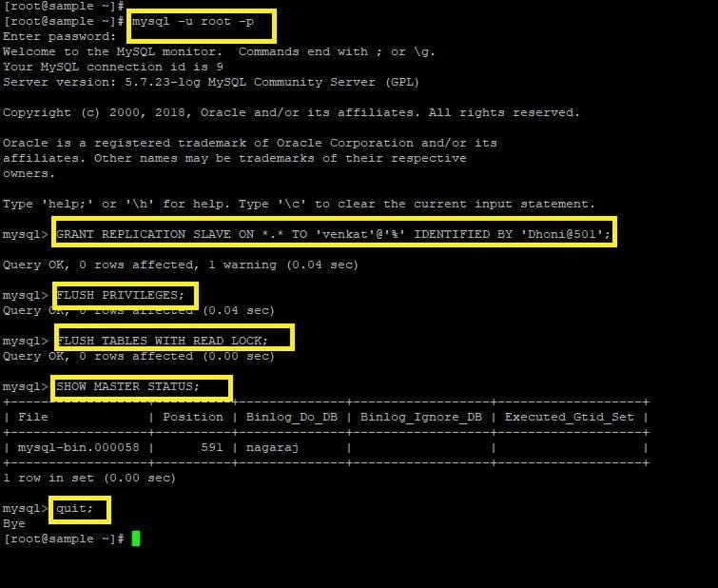Click the 'Binlog_Ignore_DB' column header
Viewport: 718px width, 588px height.
point(421,417)
